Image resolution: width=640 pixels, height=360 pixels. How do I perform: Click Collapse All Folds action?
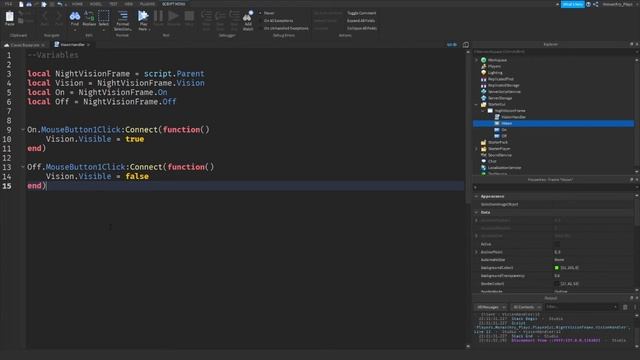[362, 29]
